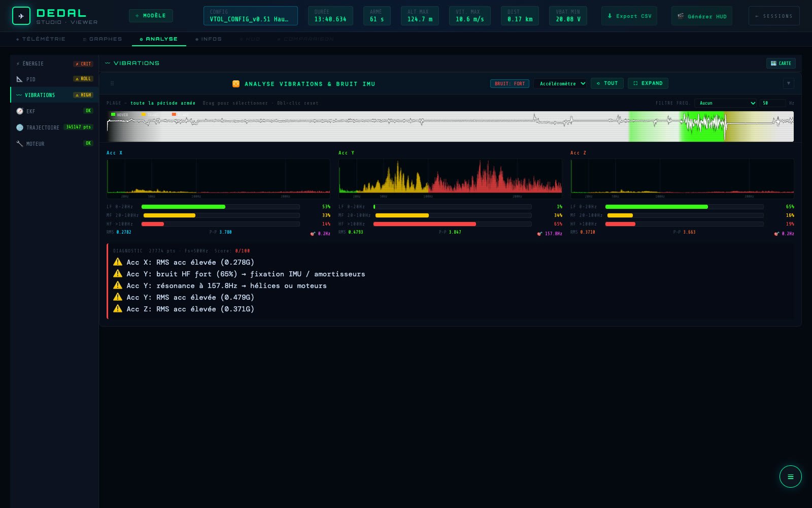Click the warning icon for Acc Z RMS
812x508 pixels.
118,309
